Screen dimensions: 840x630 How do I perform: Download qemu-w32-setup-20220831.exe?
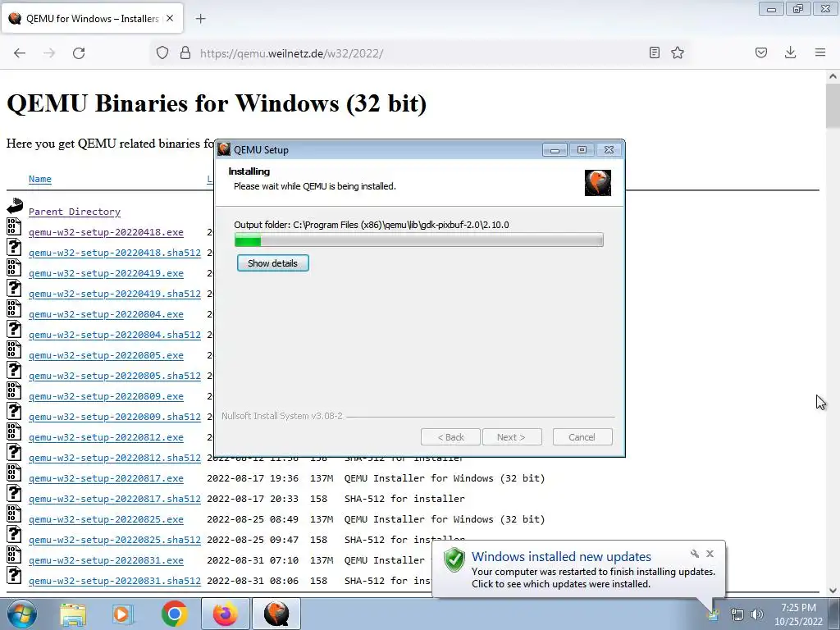[x=106, y=560]
